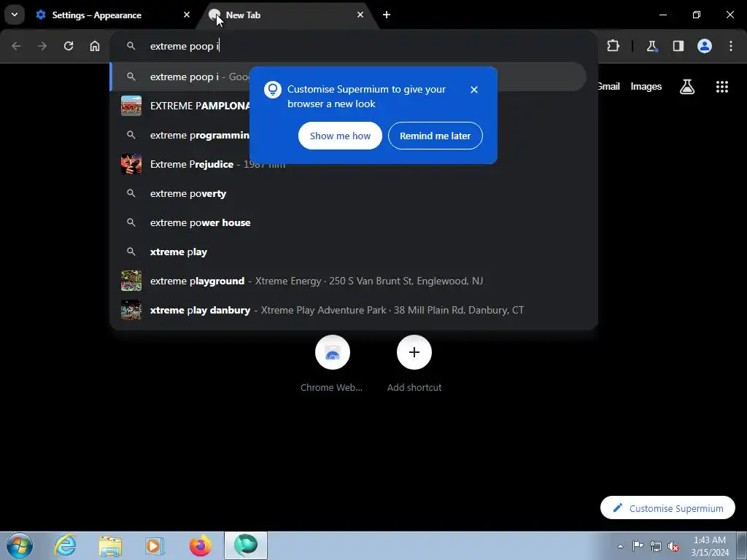747x560 pixels.
Task: Show hidden system tray icons
Action: 620,546
